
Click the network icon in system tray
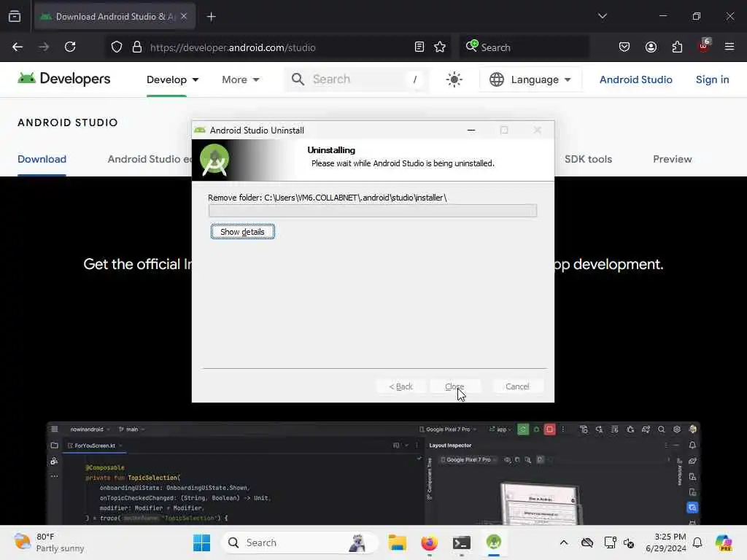pyautogui.click(x=611, y=542)
